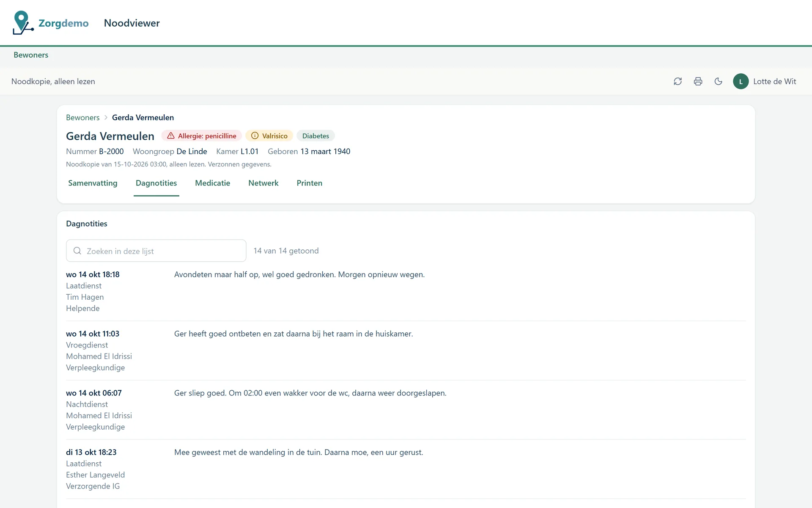Click the printer icon in toolbar

(x=698, y=81)
